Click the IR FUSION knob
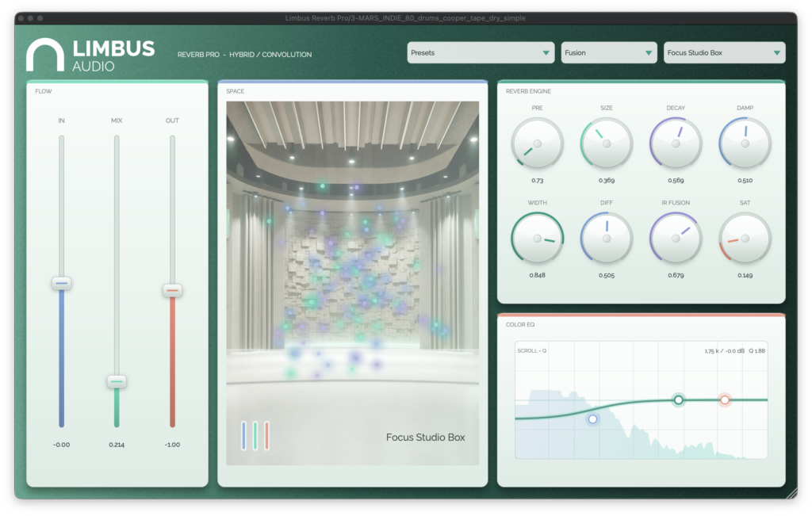The image size is (812, 516). point(676,238)
